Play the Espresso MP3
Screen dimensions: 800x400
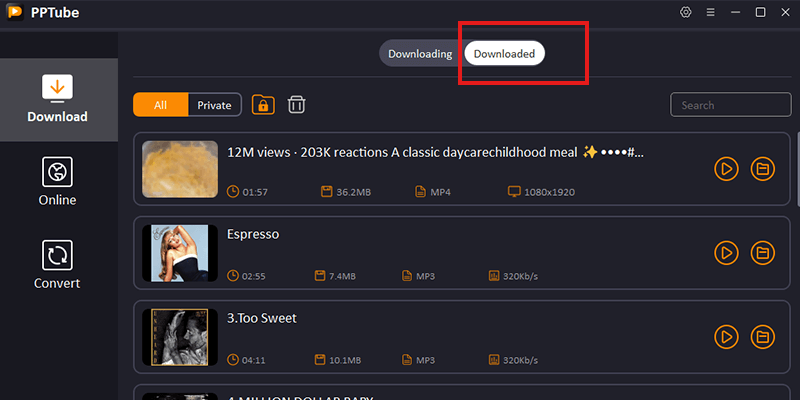tap(726, 252)
